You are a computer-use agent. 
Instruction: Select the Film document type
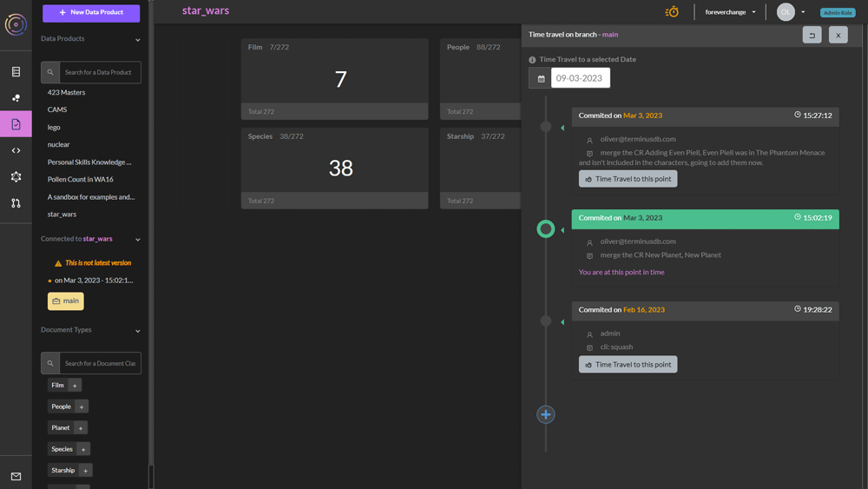click(x=57, y=386)
